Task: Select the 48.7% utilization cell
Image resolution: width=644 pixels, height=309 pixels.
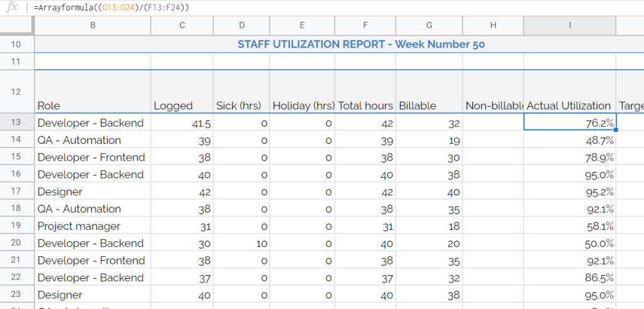Action: pyautogui.click(x=570, y=139)
